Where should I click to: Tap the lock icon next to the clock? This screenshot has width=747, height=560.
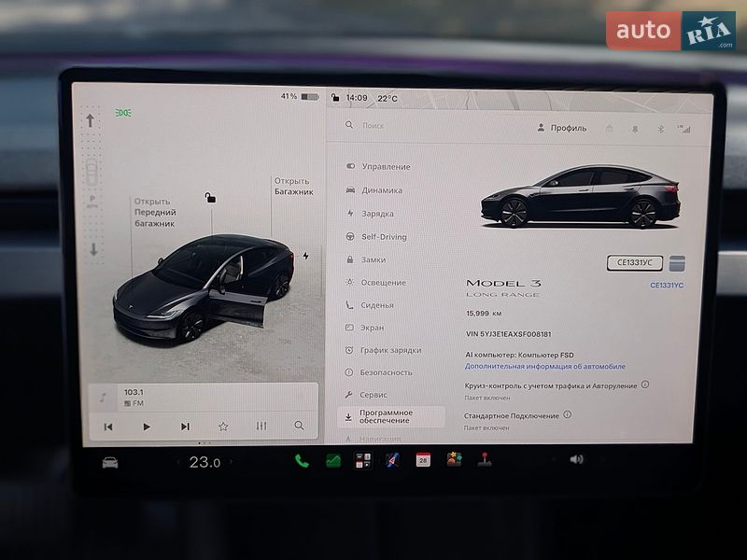tap(335, 98)
